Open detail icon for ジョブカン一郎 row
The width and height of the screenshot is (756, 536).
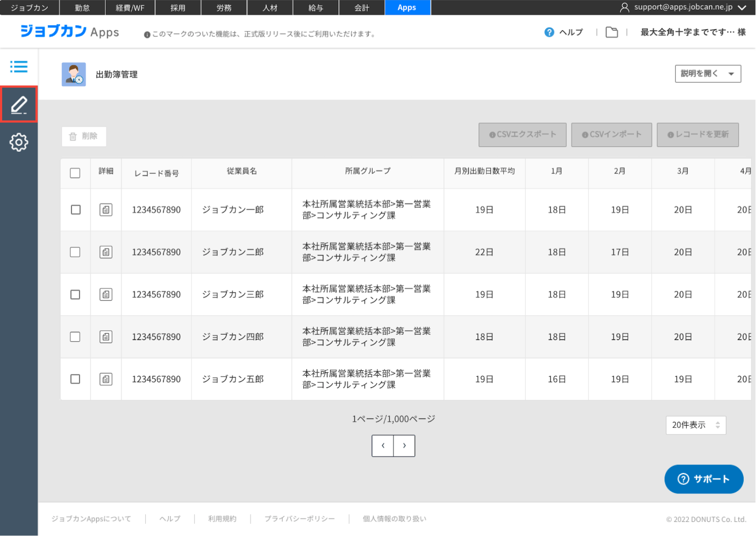click(x=106, y=210)
